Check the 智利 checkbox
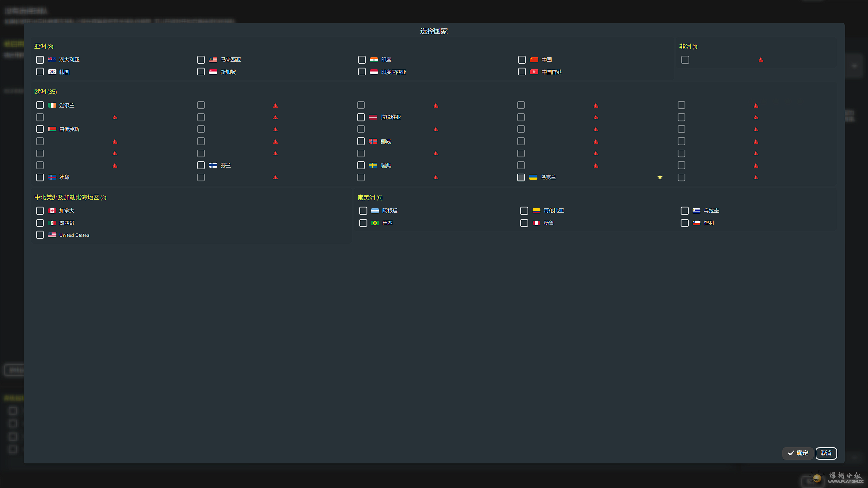 click(x=684, y=223)
